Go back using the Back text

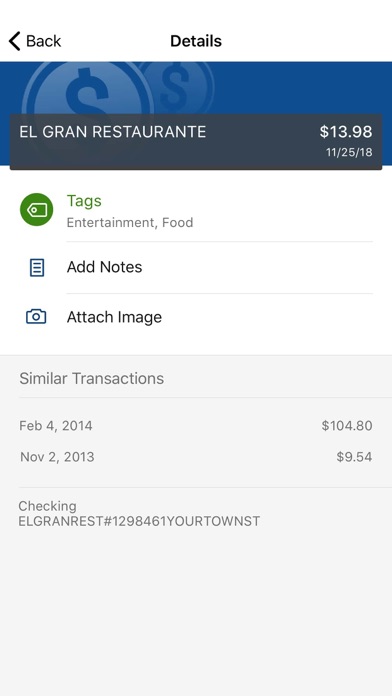pyautogui.click(x=44, y=41)
